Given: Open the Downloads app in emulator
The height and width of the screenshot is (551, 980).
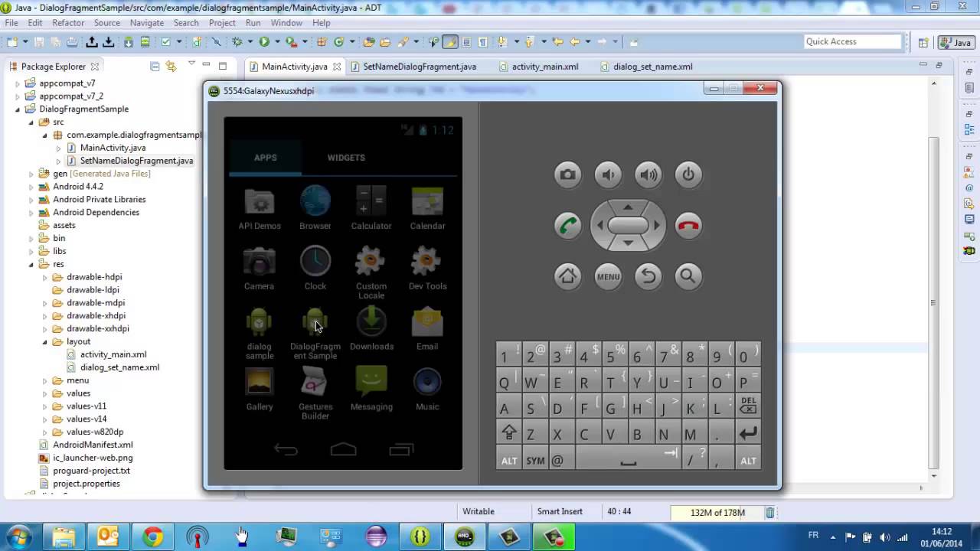Looking at the screenshot, I should click(371, 329).
